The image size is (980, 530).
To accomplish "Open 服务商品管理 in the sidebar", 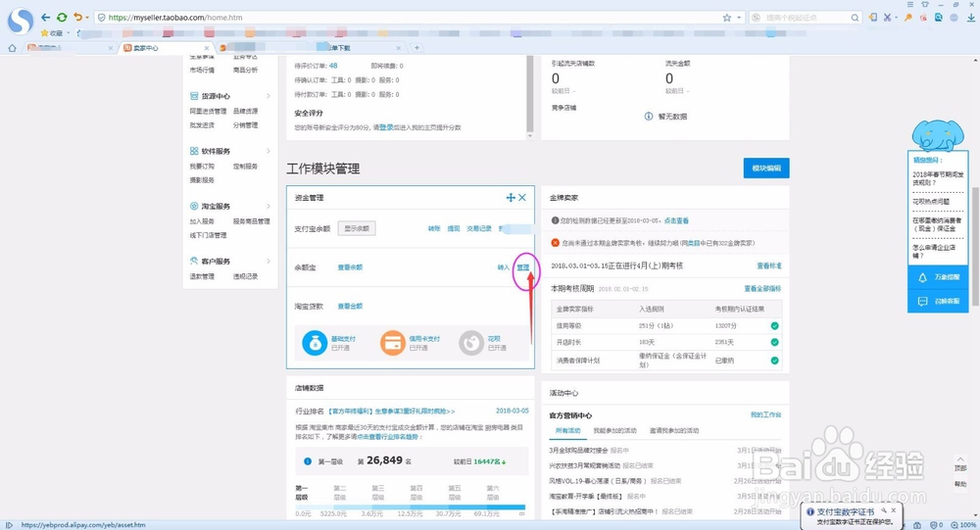I will pyautogui.click(x=252, y=221).
